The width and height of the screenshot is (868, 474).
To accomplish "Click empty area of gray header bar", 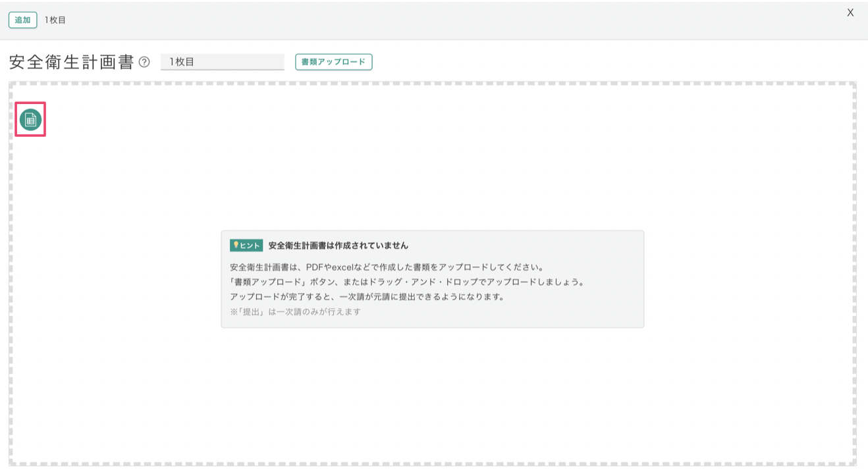I will pyautogui.click(x=461, y=20).
